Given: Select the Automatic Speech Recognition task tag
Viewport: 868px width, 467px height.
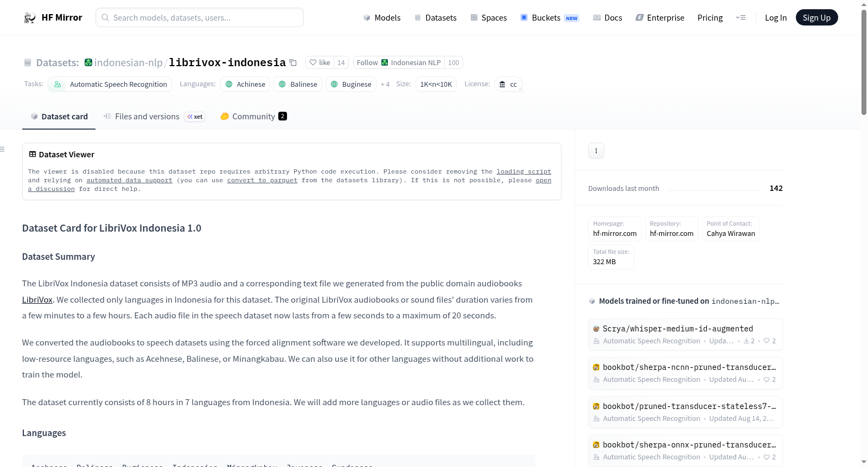Looking at the screenshot, I should pos(110,84).
